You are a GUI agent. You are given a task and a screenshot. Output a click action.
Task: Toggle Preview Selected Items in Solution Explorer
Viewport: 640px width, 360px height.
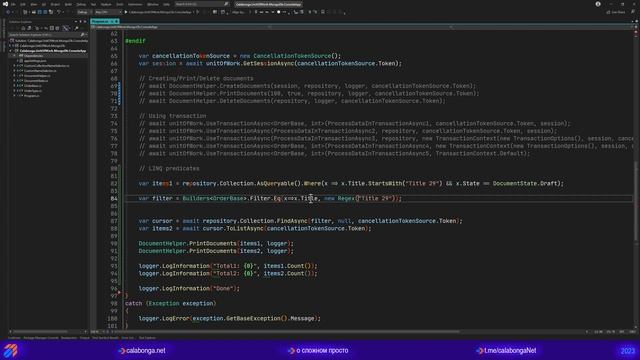(65, 28)
